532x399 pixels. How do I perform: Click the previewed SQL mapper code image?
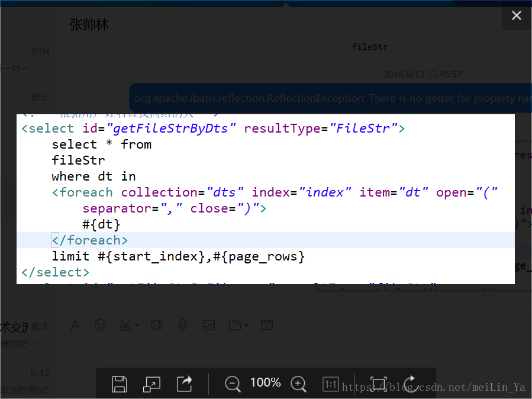coord(266,199)
